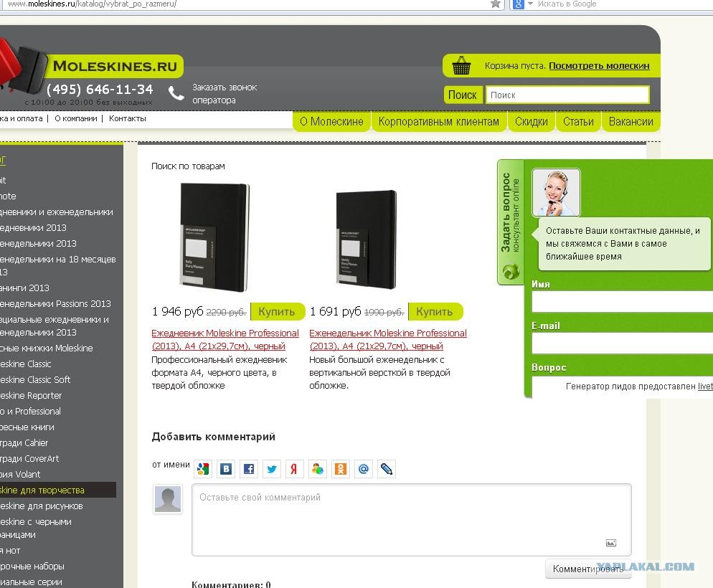
Task: Focus the site search input field
Action: pyautogui.click(x=567, y=95)
